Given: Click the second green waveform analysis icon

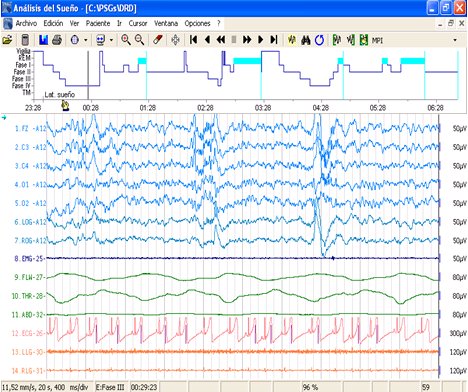Looking at the screenshot, I should [x=350, y=40].
